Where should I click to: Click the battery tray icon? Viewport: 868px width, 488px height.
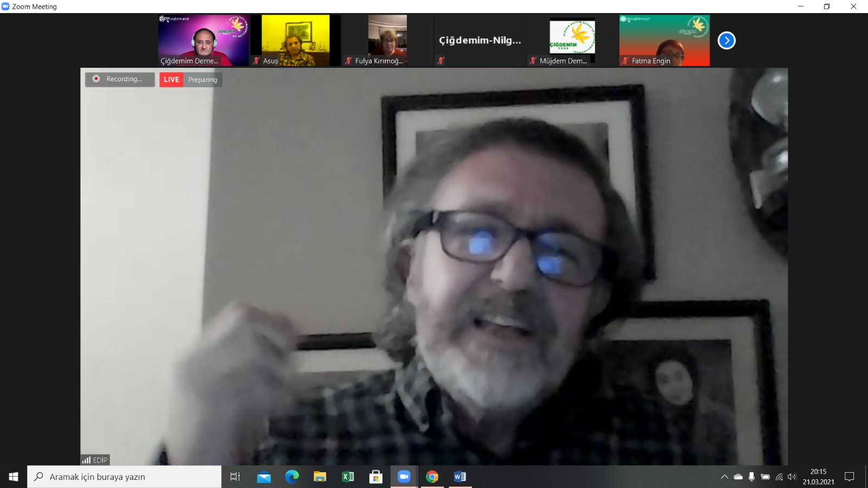pyautogui.click(x=765, y=477)
